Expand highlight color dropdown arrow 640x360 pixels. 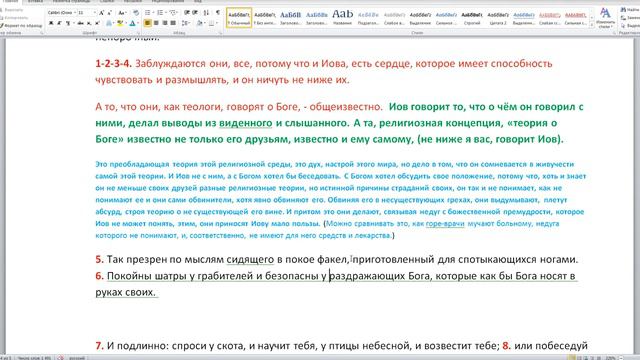[126, 23]
